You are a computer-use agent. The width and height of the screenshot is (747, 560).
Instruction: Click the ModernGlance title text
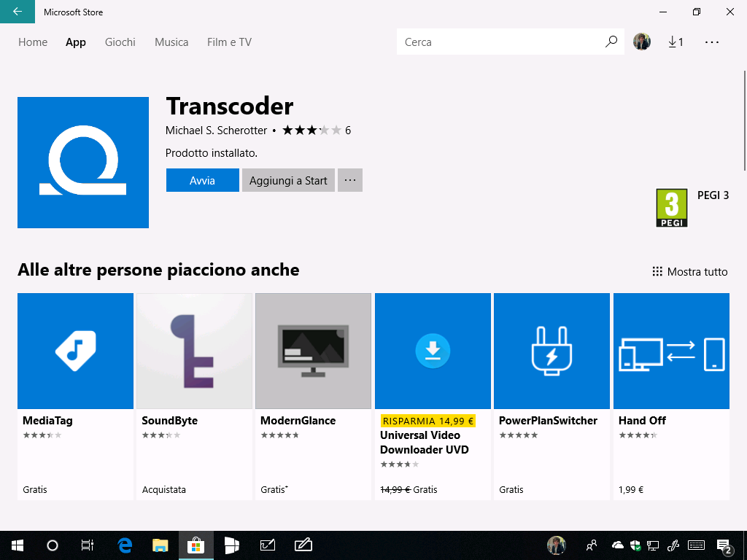298,421
